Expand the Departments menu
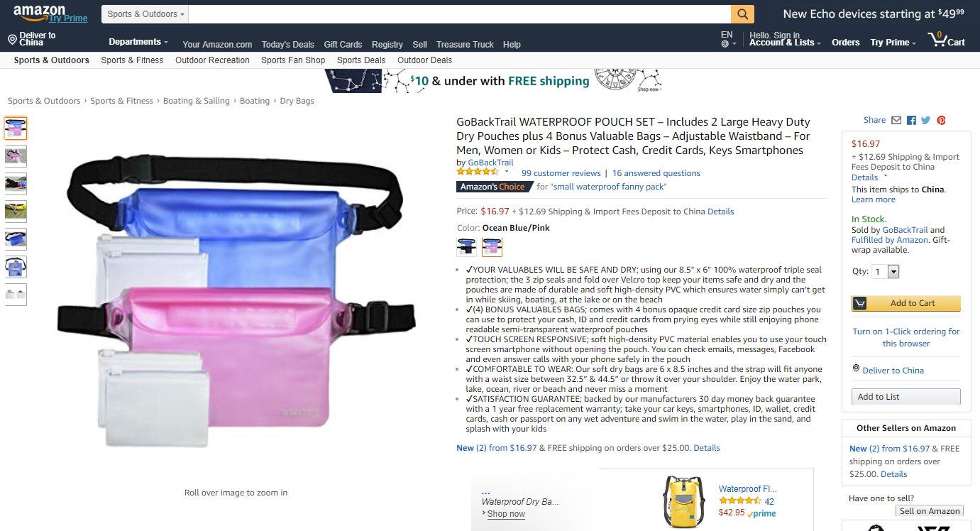Screen dimensions: 980x531 click(138, 42)
